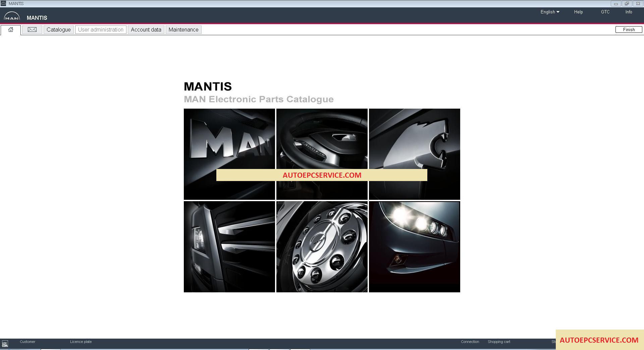This screenshot has width=644, height=350.
Task: Open the GTC link
Action: coord(605,12)
